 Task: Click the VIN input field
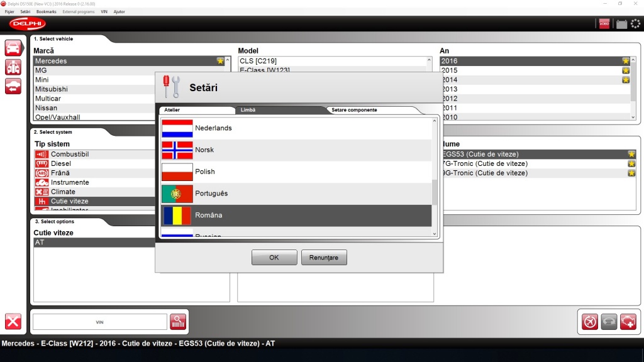[100, 322]
